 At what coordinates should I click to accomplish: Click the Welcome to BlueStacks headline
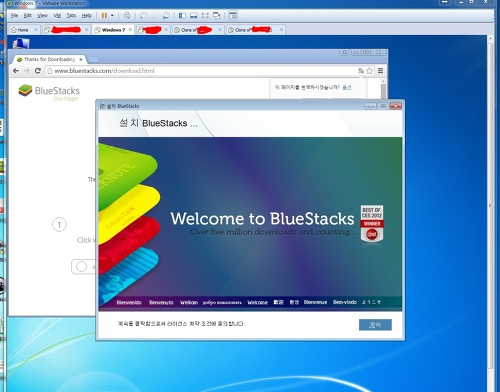point(262,219)
